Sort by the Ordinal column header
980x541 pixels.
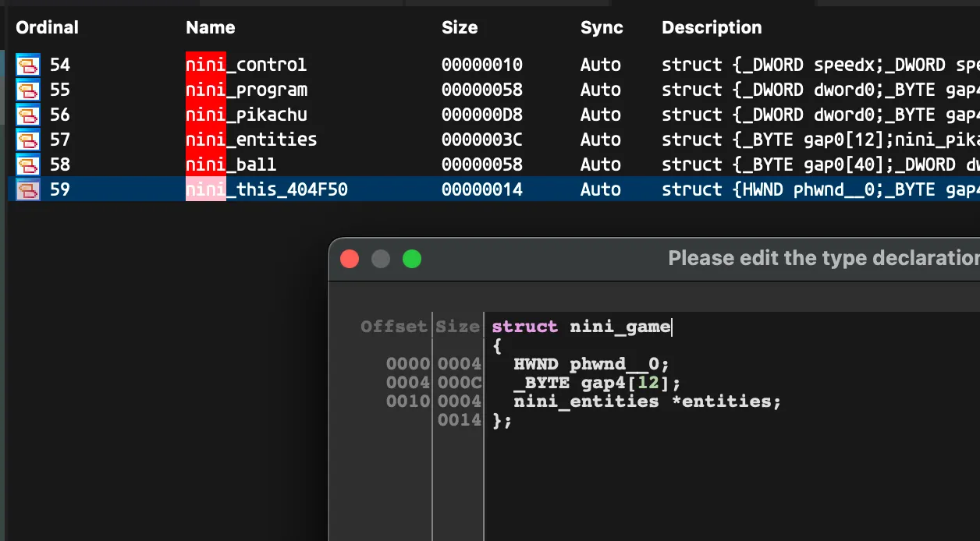pos(48,27)
